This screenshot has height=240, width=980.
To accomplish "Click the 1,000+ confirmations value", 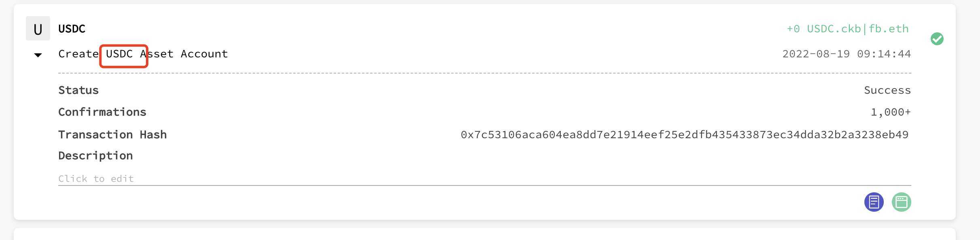I will 895,112.
